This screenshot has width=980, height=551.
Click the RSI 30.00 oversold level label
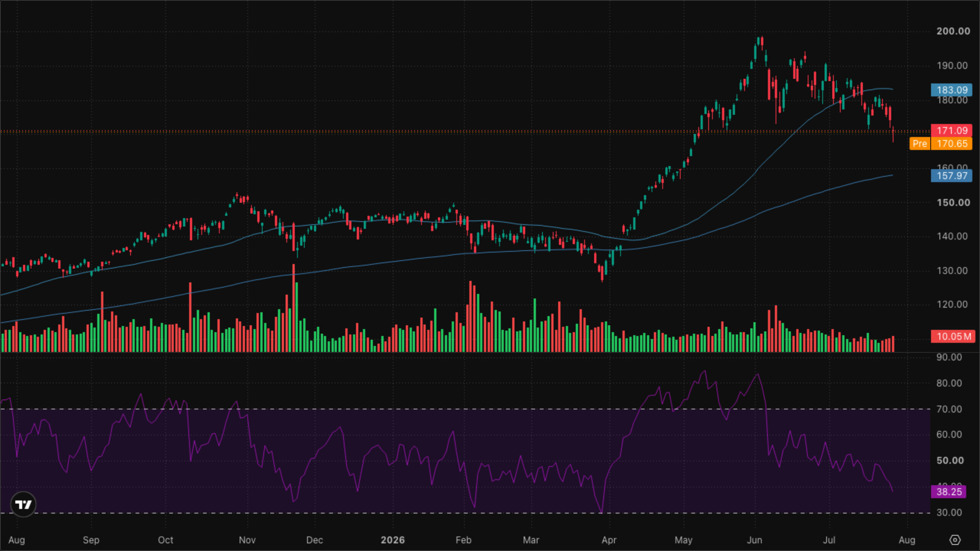(x=949, y=512)
